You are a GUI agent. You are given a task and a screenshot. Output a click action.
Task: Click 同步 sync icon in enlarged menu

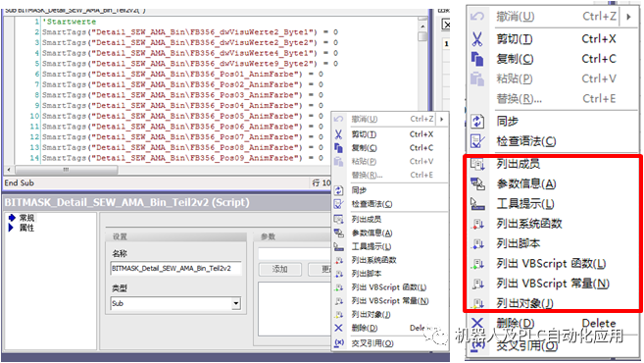(476, 122)
